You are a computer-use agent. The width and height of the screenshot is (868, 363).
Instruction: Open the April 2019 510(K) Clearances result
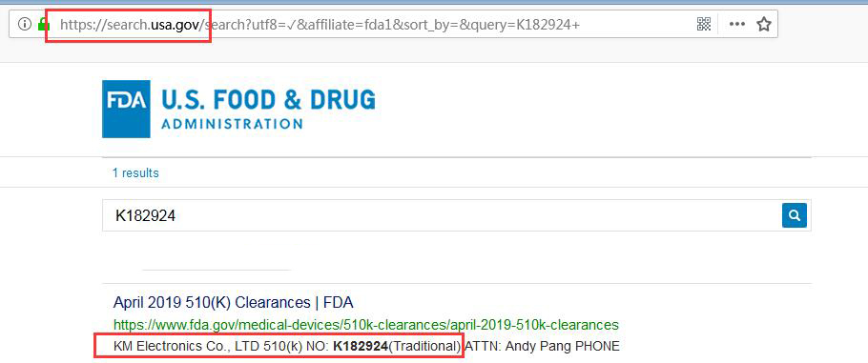pyautogui.click(x=233, y=303)
